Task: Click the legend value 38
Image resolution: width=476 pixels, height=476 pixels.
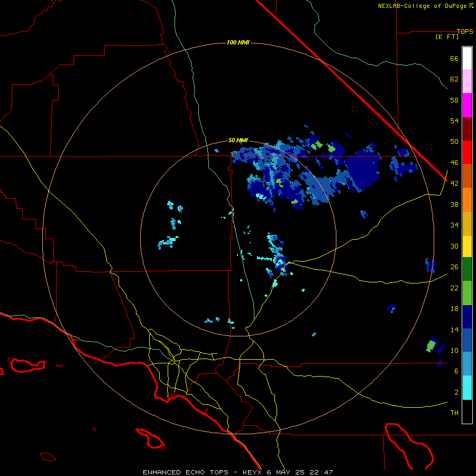Action: (454, 204)
